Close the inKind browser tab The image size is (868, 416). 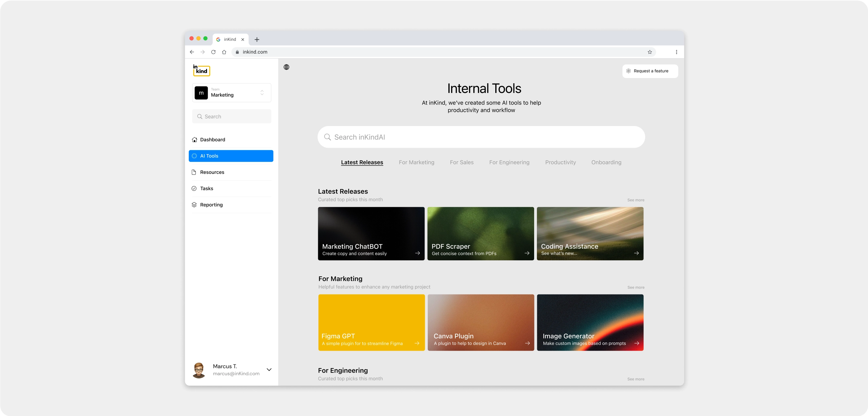point(243,39)
